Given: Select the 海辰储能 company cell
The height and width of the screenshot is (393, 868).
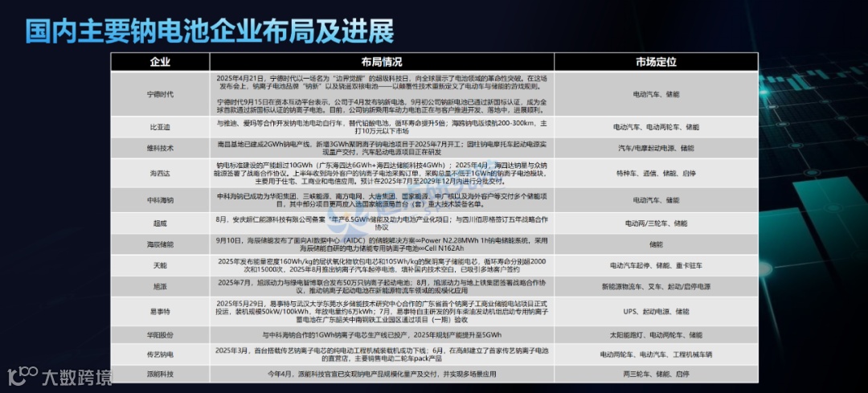Looking at the screenshot, I should 160,244.
